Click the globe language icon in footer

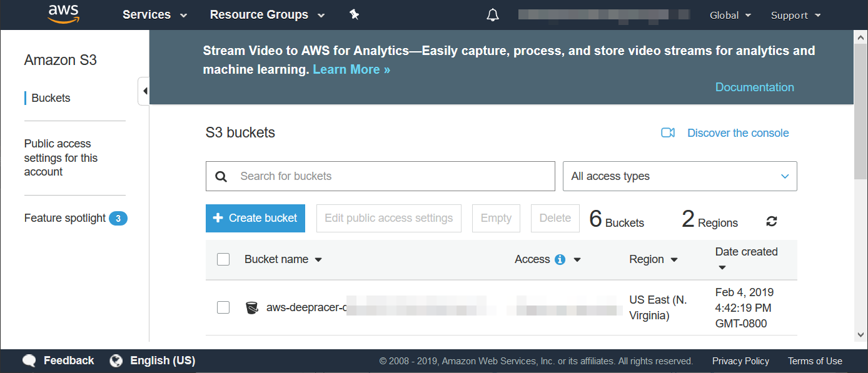(116, 361)
